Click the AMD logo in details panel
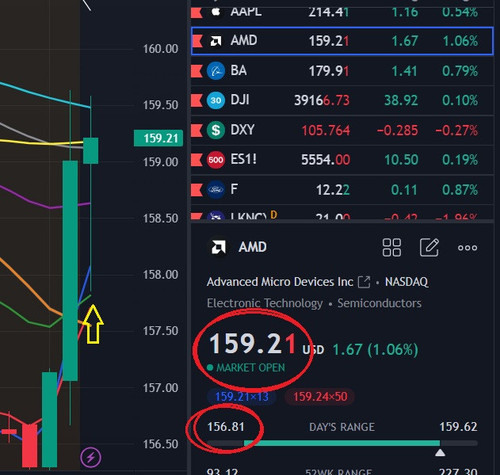The image size is (500, 475). 218,247
